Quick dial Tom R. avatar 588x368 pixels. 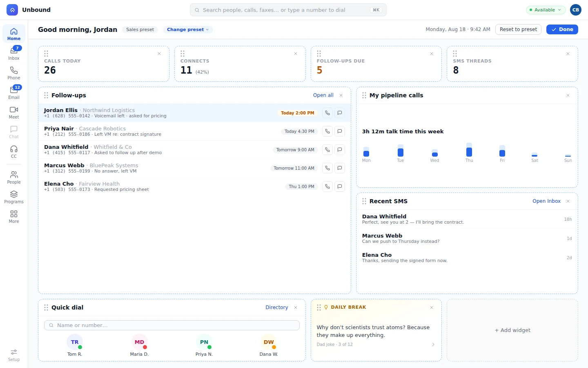click(x=75, y=342)
